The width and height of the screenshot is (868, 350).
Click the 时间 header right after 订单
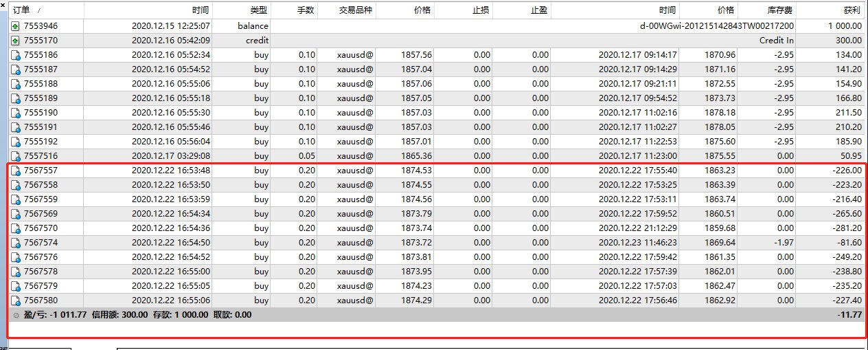tap(148, 10)
